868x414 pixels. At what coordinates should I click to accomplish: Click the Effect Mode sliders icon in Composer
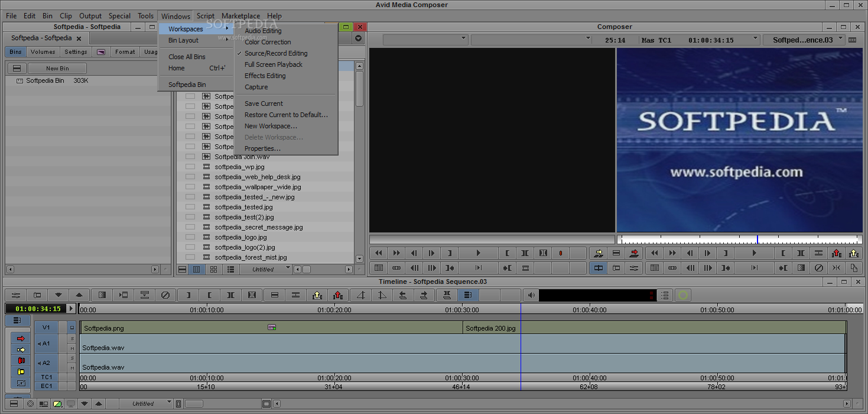[x=634, y=268]
